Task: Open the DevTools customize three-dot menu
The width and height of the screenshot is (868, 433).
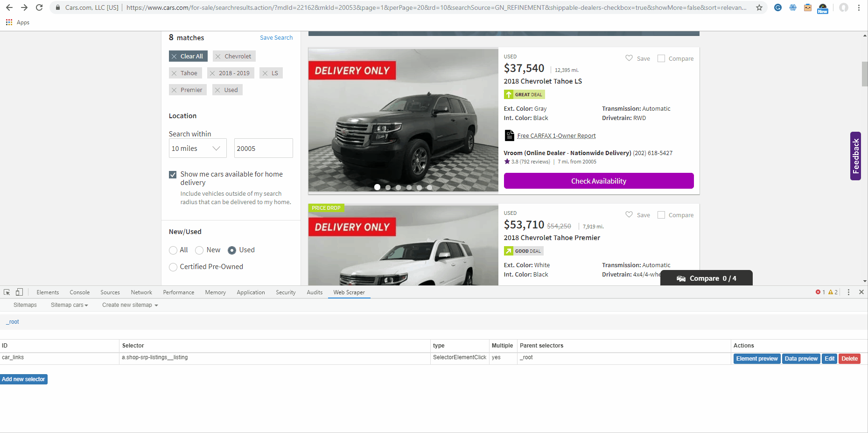Action: tap(848, 292)
